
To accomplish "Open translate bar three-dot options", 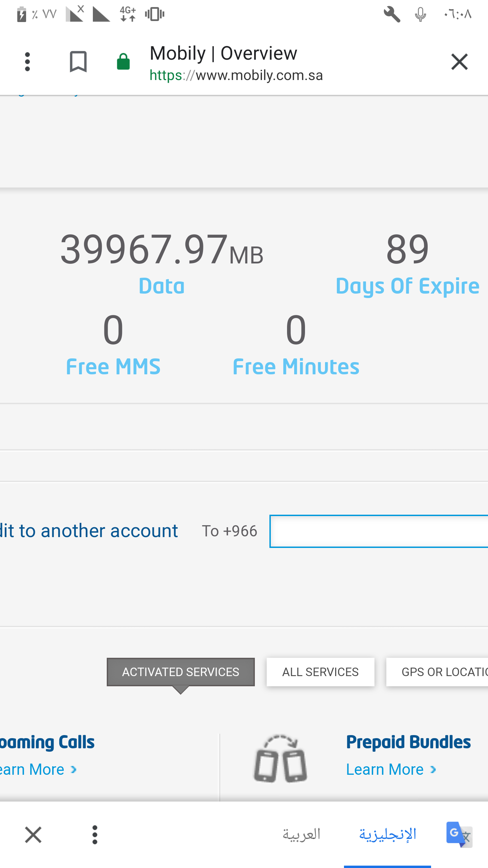I will (x=95, y=835).
